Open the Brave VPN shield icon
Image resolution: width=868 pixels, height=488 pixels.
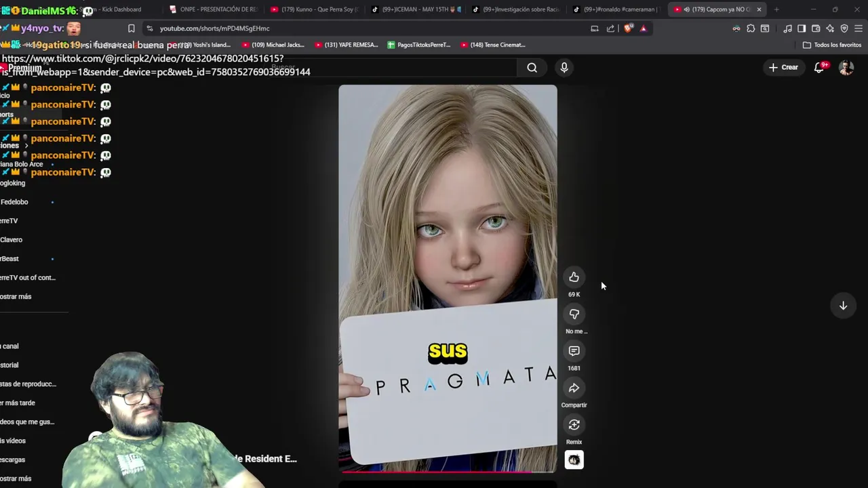(844, 28)
